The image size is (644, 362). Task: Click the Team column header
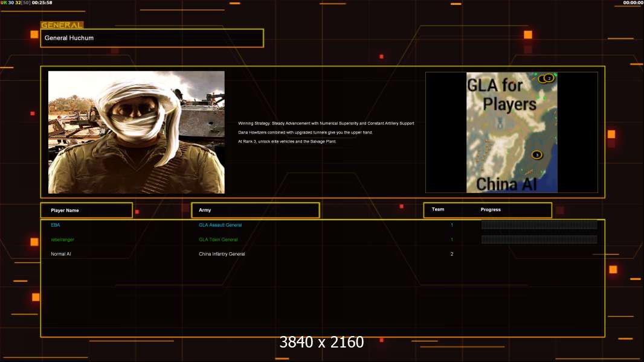pyautogui.click(x=438, y=209)
